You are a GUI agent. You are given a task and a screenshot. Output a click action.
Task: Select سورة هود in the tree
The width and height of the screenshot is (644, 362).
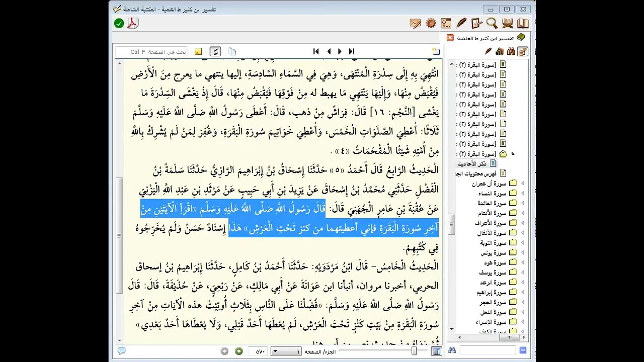click(x=496, y=262)
